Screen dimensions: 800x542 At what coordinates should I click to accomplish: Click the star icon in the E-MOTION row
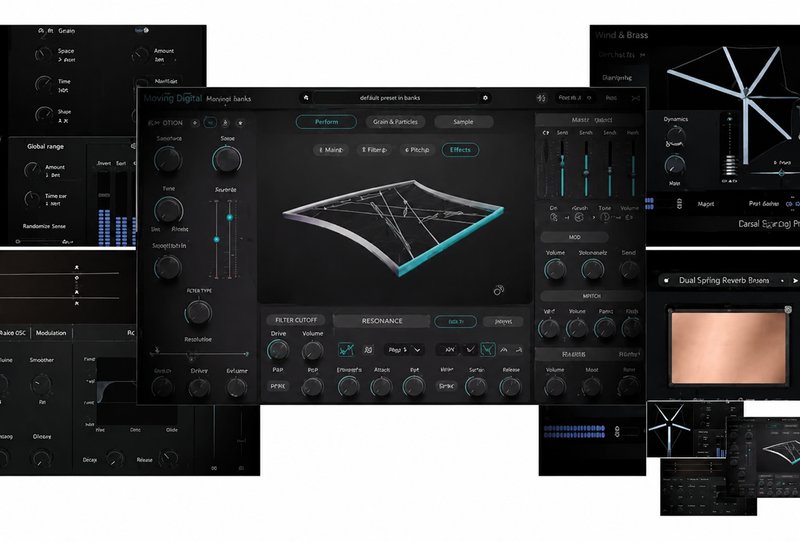[x=240, y=123]
